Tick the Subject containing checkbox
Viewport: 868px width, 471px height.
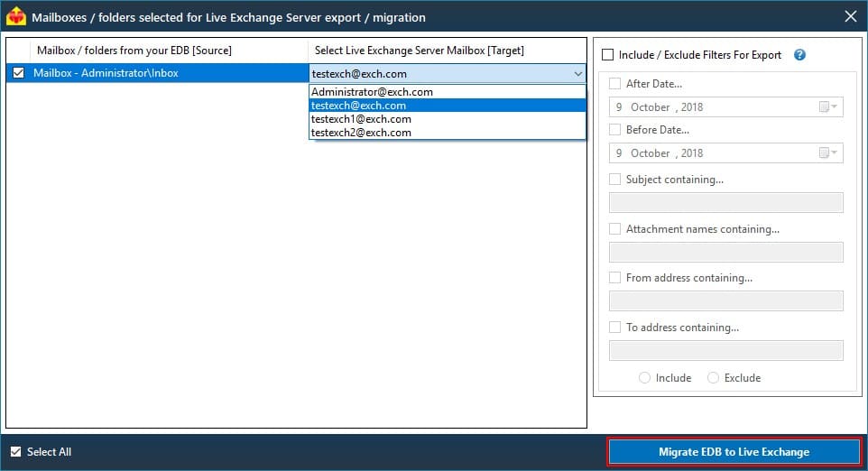click(615, 180)
